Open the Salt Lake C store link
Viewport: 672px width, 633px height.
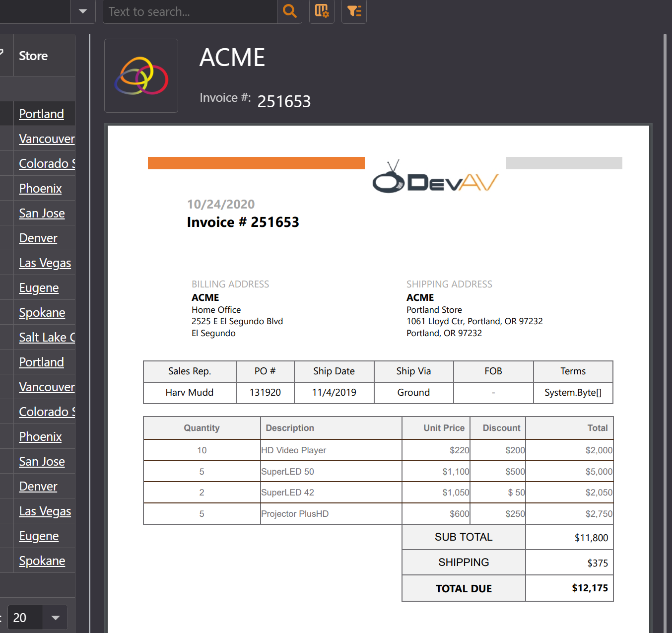[47, 337]
